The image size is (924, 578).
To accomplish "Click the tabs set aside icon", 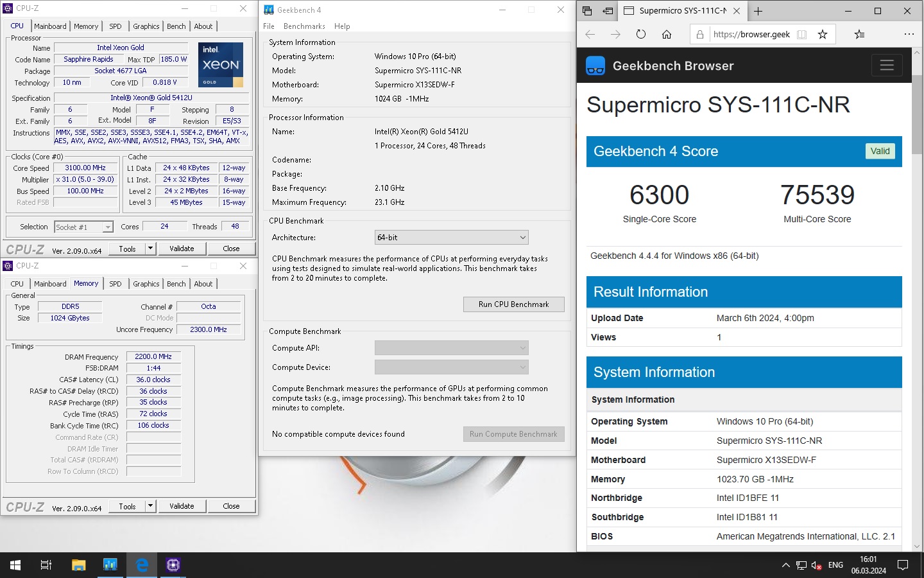I will (x=587, y=11).
